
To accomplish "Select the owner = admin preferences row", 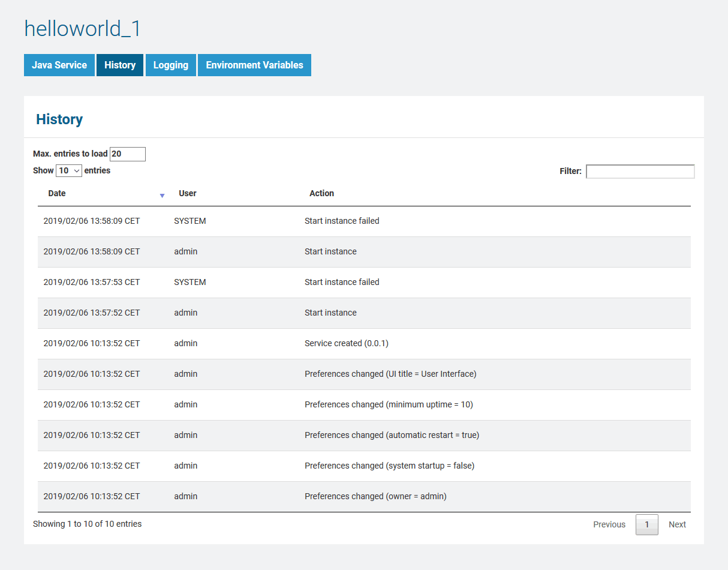I will pyautogui.click(x=375, y=496).
